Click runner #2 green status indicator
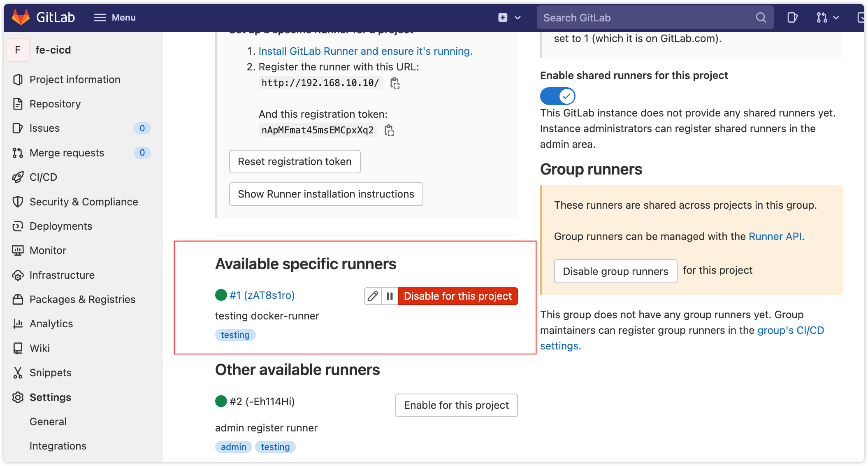The width and height of the screenshot is (868, 466). 221,401
